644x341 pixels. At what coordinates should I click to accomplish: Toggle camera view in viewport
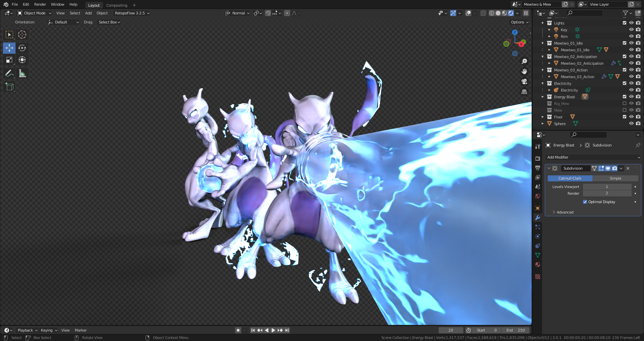pyautogui.click(x=524, y=81)
